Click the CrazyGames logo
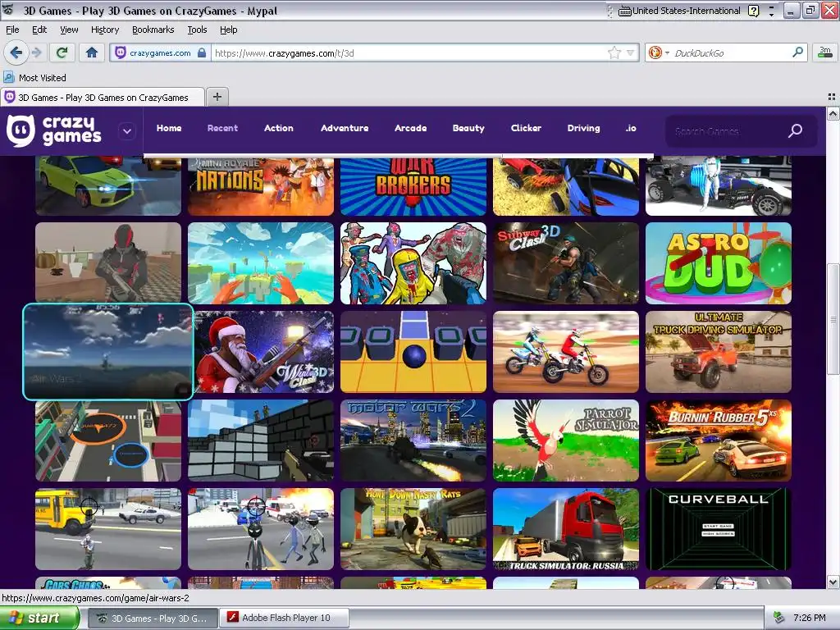 [x=53, y=130]
